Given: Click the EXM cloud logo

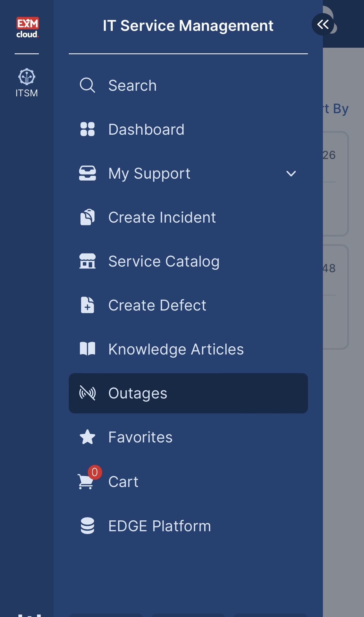Looking at the screenshot, I should tap(27, 27).
